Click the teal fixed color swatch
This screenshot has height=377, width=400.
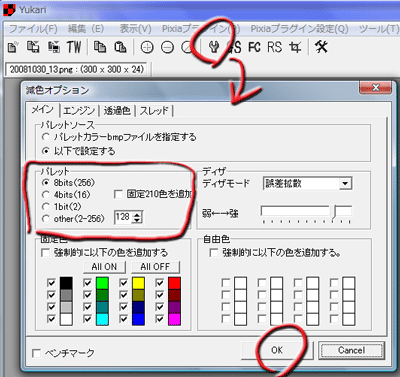tap(102, 307)
